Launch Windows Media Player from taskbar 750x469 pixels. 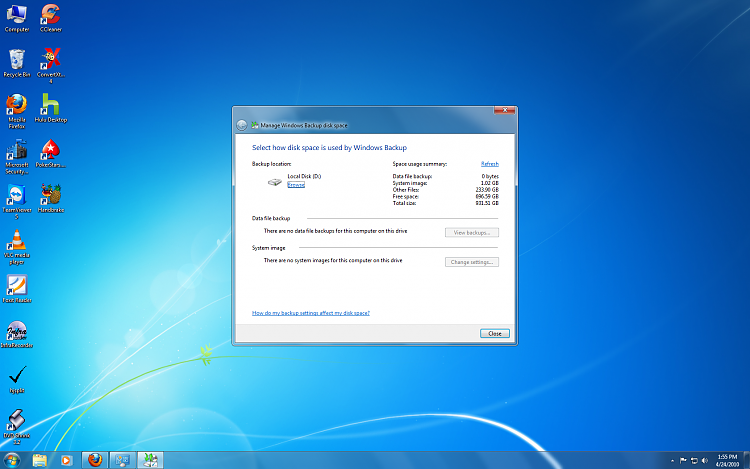coord(66,460)
